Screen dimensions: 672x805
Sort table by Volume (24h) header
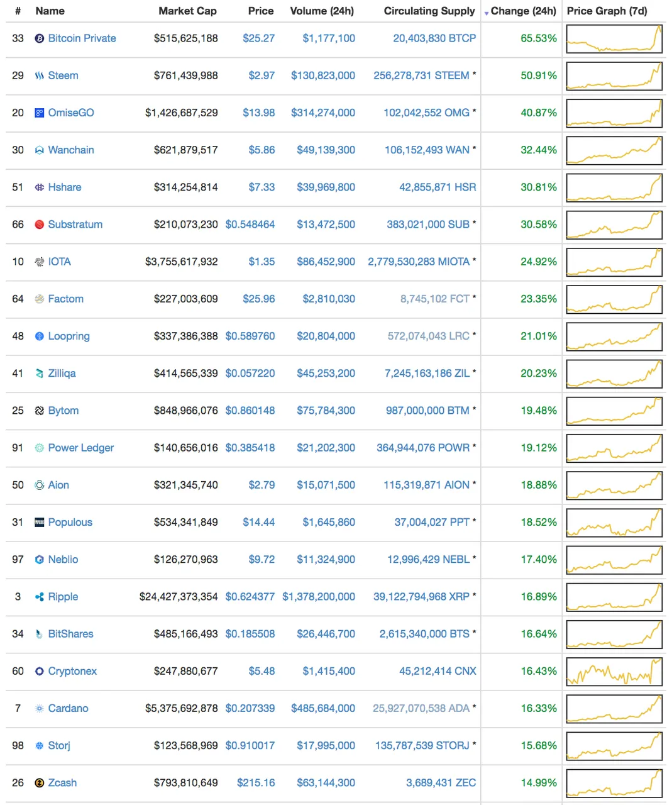pos(322,11)
